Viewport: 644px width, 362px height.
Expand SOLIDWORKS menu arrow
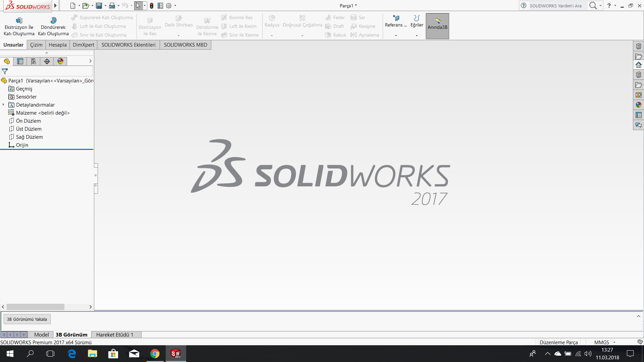click(x=55, y=6)
